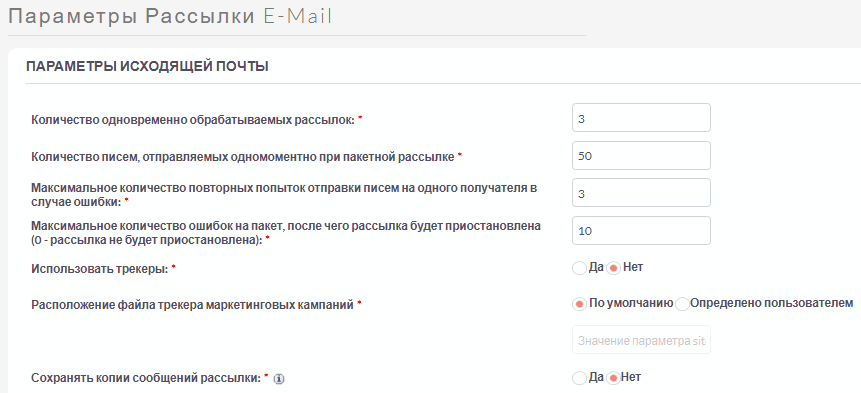Click the Значение параметра site input field
The height and width of the screenshot is (393, 861).
641,340
